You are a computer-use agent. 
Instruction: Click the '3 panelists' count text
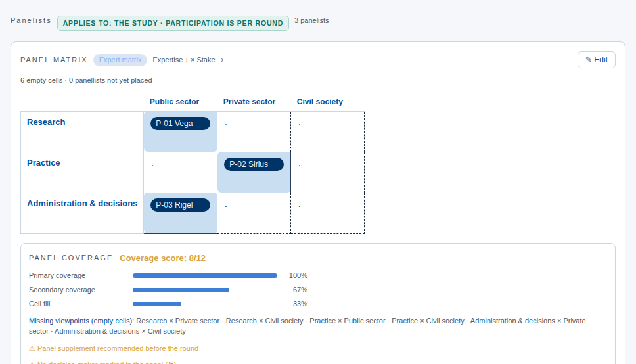click(311, 20)
